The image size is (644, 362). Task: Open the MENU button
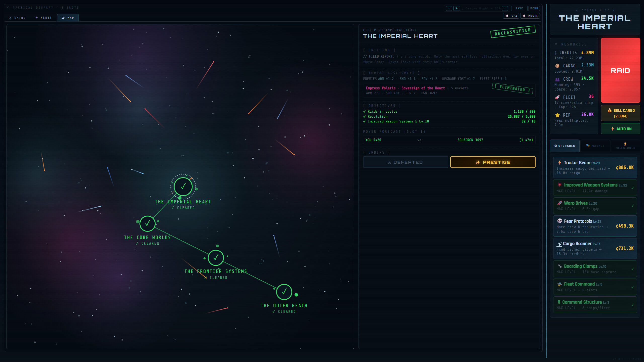tap(534, 8)
